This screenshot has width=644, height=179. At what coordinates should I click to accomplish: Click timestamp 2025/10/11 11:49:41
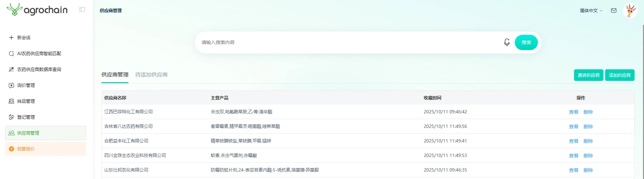pyautogui.click(x=445, y=141)
